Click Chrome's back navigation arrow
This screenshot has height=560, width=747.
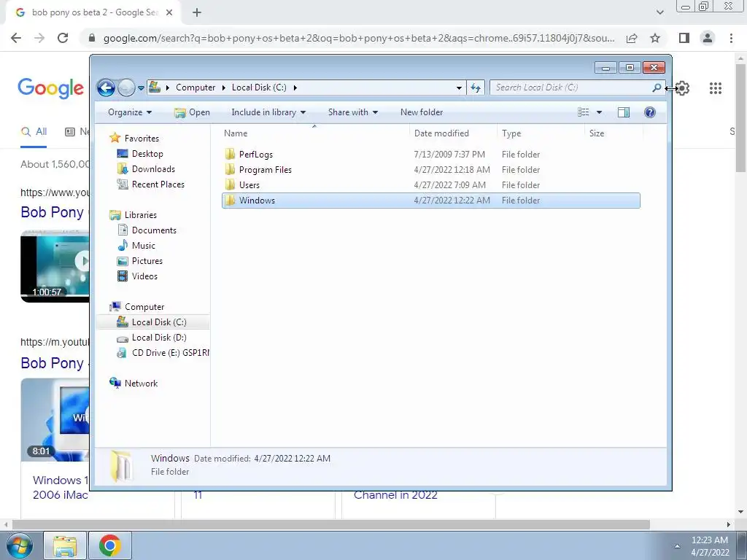16,38
